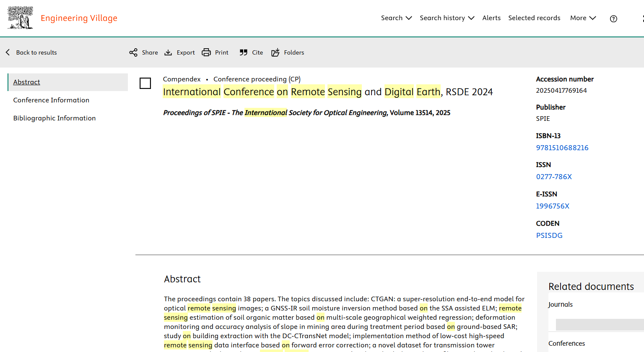
Task: Jump to Conference Information section
Action: [51, 100]
